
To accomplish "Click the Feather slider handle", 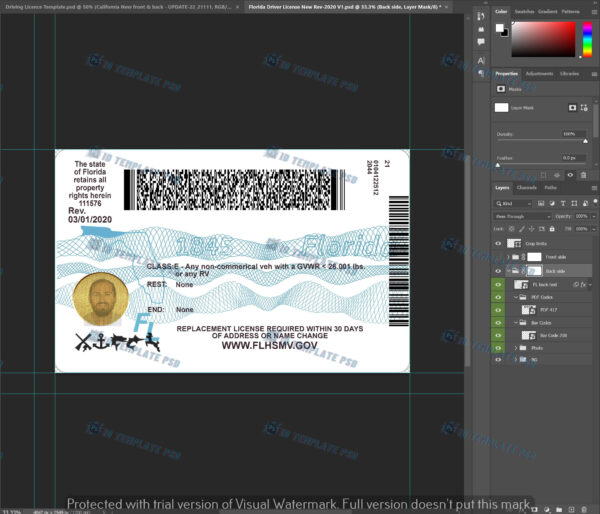I will [497, 165].
